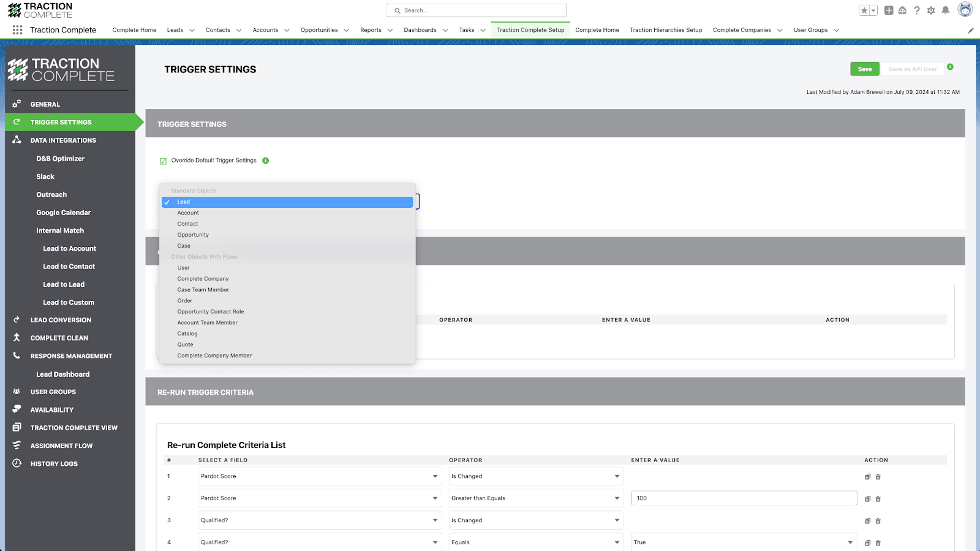980x551 pixels.
Task: Click Save as API User button
Action: click(x=913, y=69)
